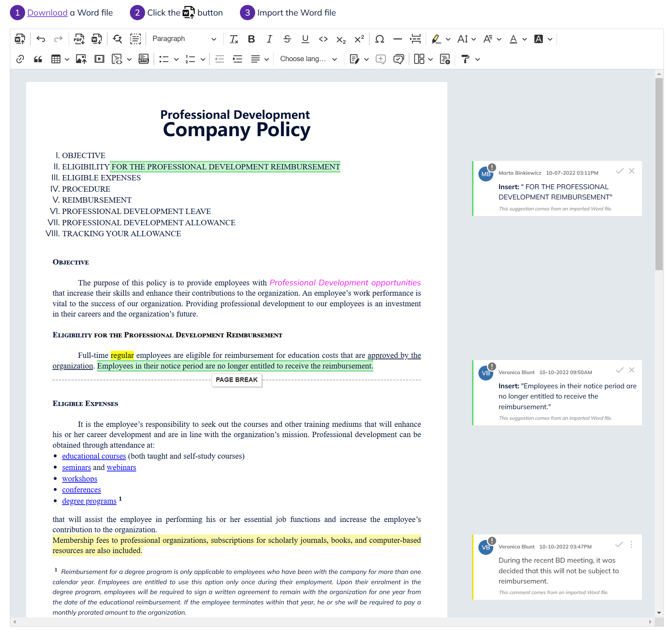Click the Insert link icon
The width and height of the screenshot is (672, 633).
click(20, 59)
